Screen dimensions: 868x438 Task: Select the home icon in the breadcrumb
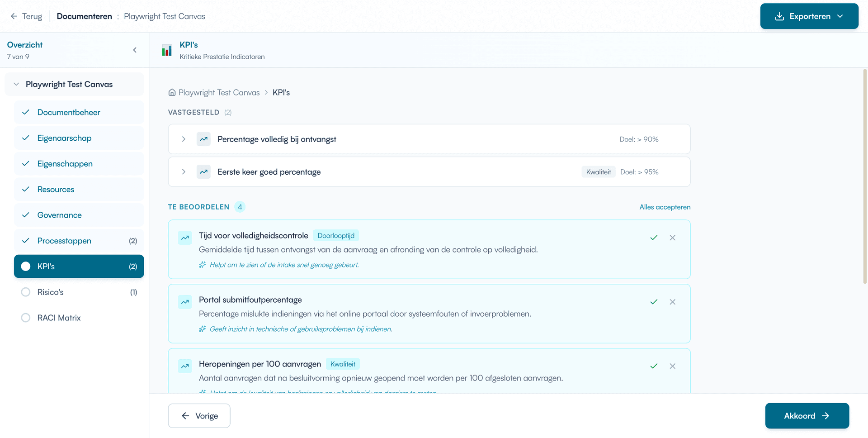(x=172, y=92)
